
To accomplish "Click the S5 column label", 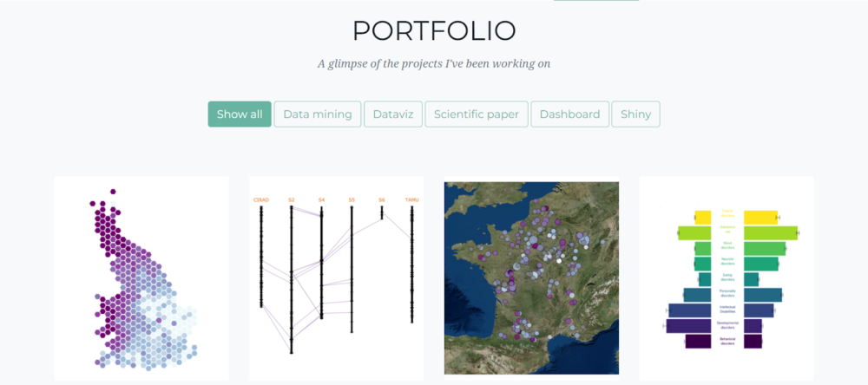I will coord(352,200).
